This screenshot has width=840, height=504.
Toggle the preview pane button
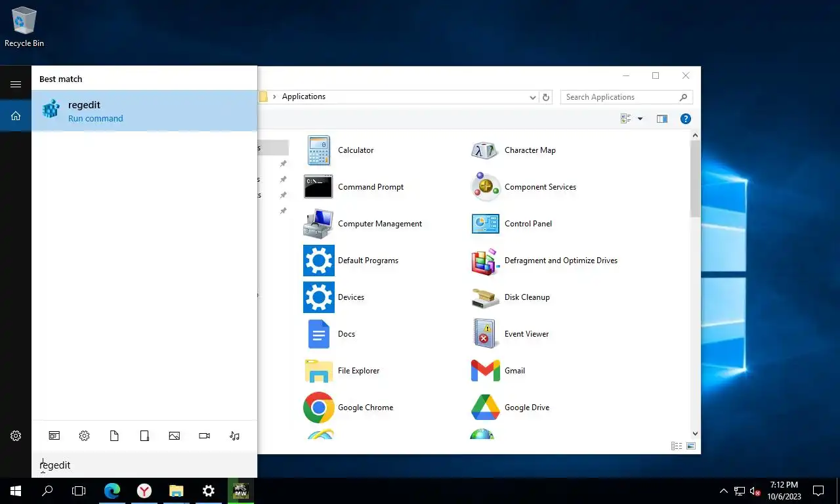point(661,119)
